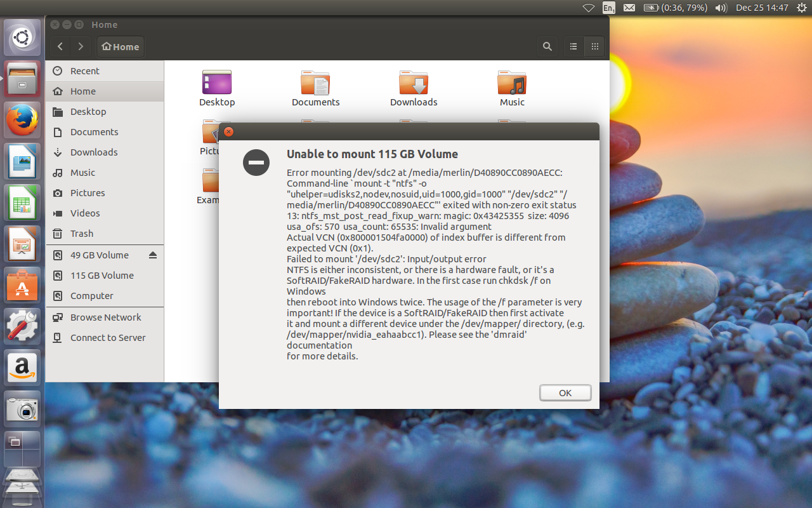Switch Files to grid view

[x=594, y=46]
